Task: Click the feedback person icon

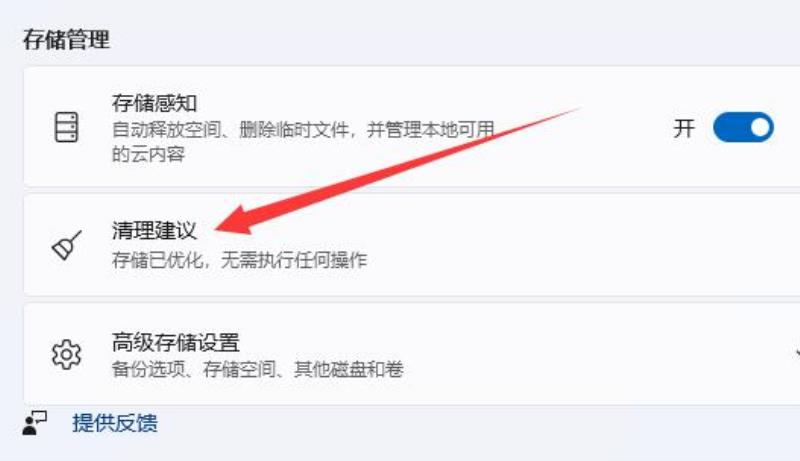Action: point(35,423)
